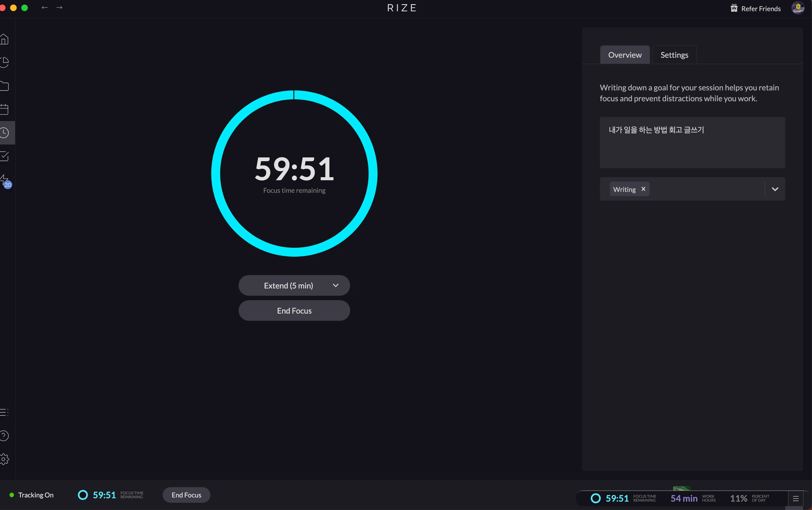Open the Tasks checkbox sidebar icon

click(4, 156)
